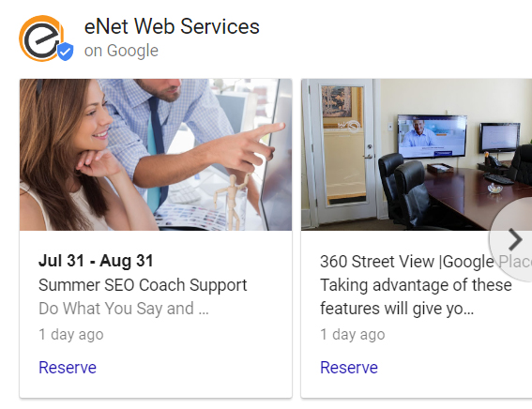Click the eNet Web Services logo icon
532x409 pixels.
(x=42, y=38)
